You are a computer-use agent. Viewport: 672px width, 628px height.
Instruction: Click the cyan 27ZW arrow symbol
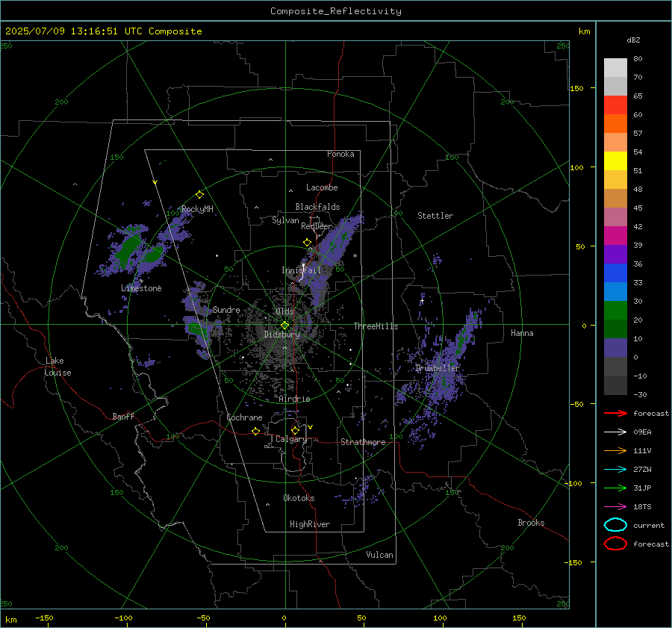[615, 470]
